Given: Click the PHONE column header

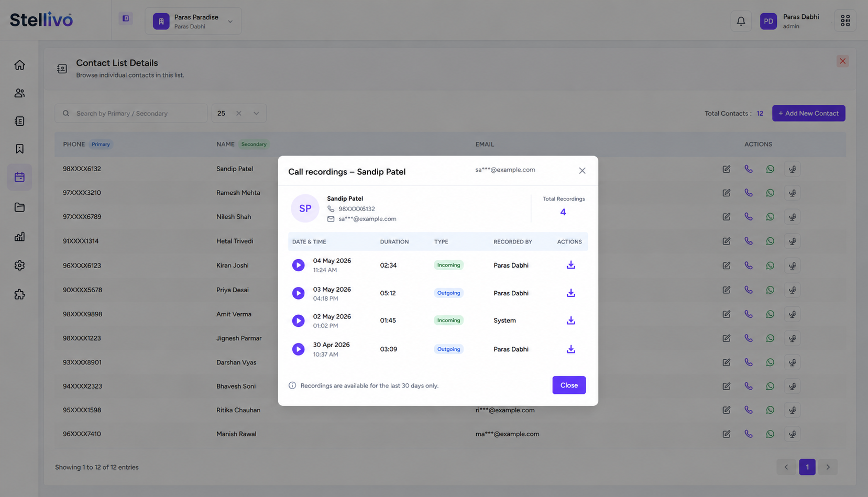Looking at the screenshot, I should pos(74,145).
